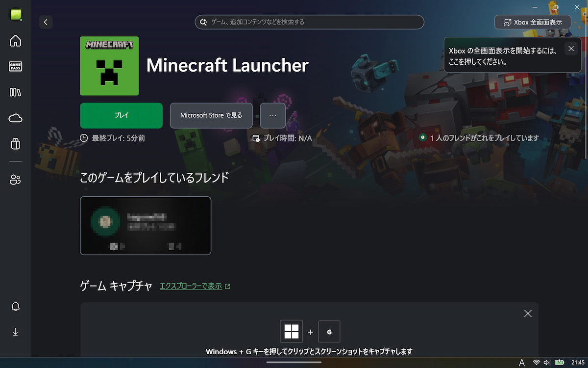Click the G key icon in capture tip
588x368 pixels.
click(329, 332)
